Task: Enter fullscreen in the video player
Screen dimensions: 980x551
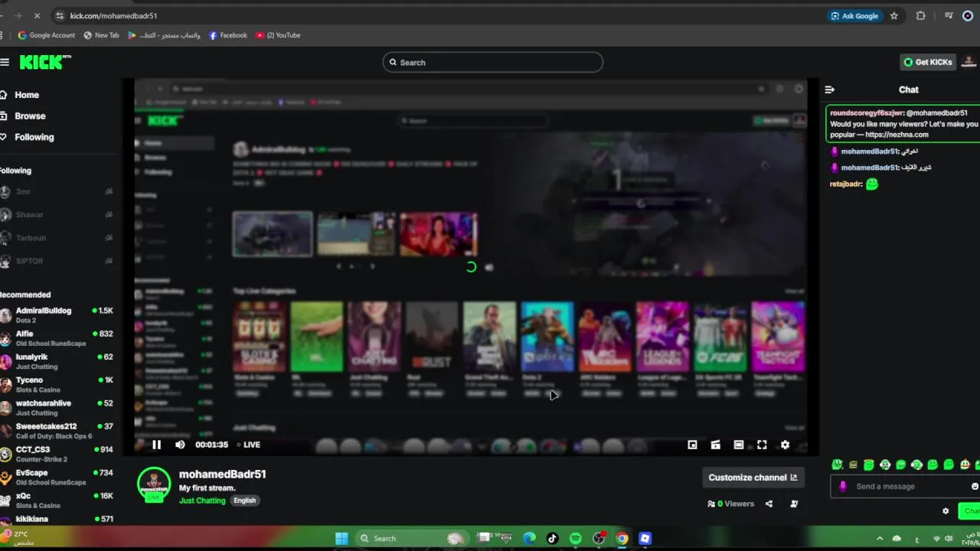Action: pos(762,445)
